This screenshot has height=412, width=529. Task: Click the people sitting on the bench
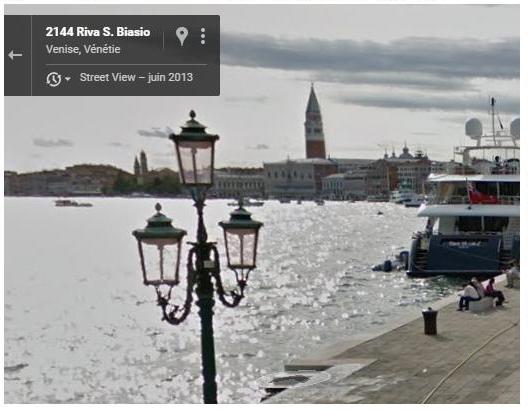[x=481, y=293]
